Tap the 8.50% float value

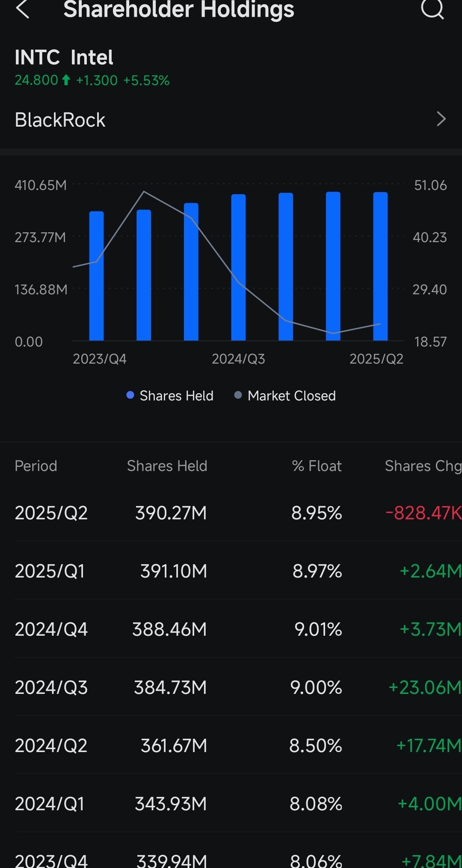point(316,746)
